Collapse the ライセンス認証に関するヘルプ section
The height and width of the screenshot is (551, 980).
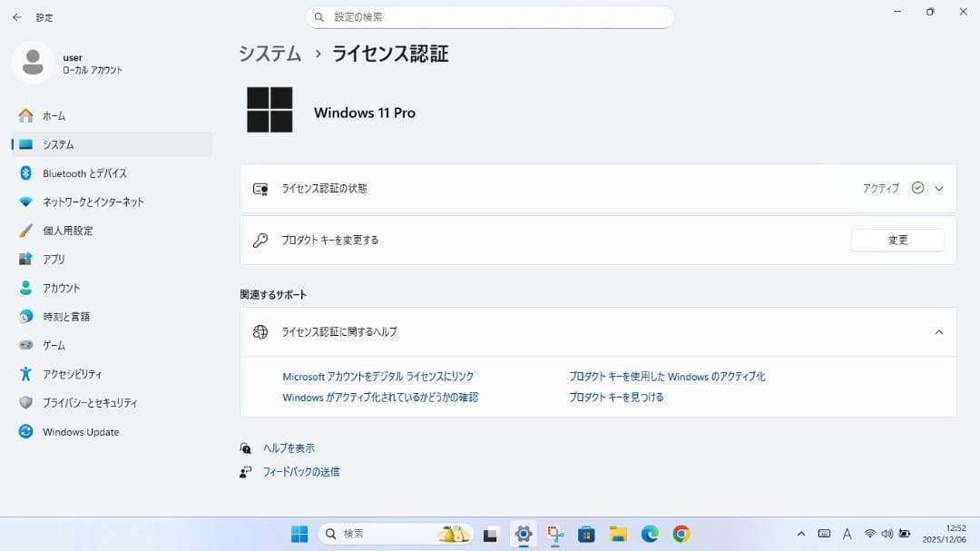[939, 331]
